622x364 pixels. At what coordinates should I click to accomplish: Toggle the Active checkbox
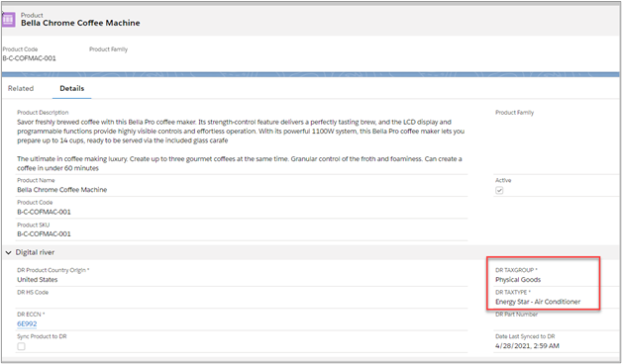(499, 191)
